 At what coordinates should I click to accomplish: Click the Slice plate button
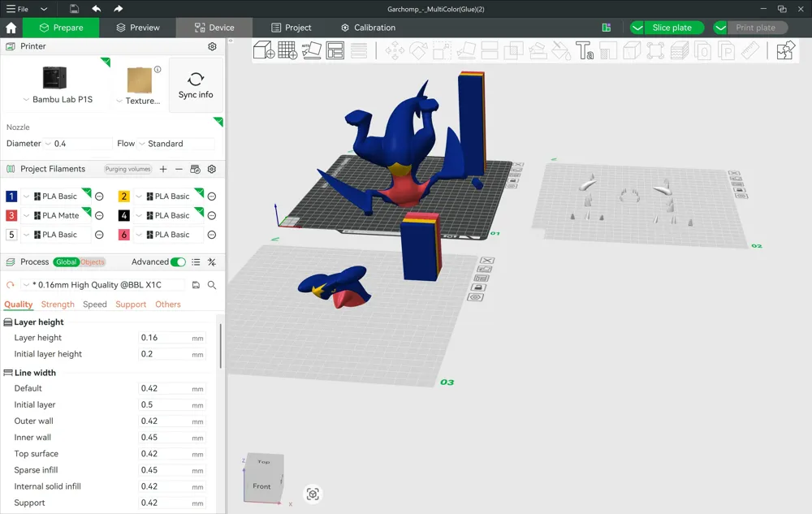point(674,28)
